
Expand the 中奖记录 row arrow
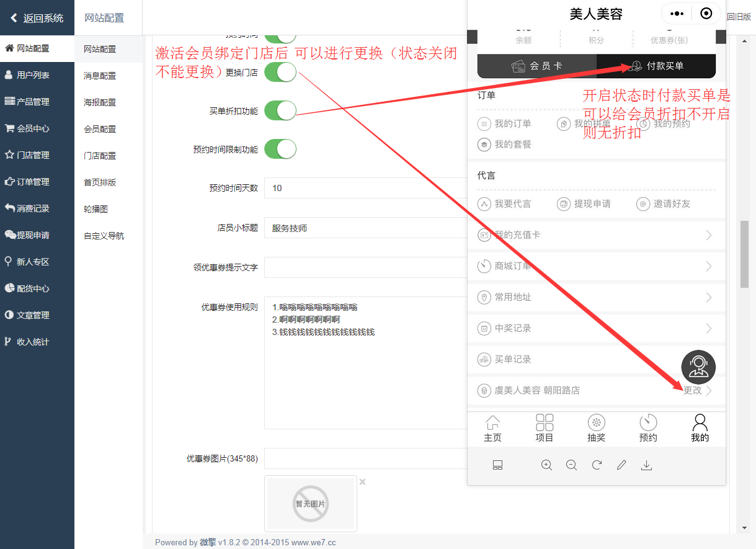709,328
